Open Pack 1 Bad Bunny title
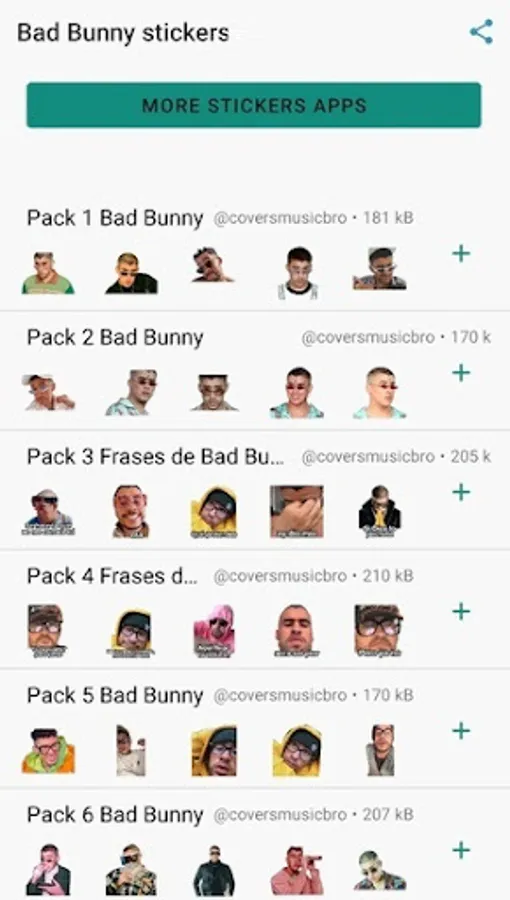 pos(115,218)
